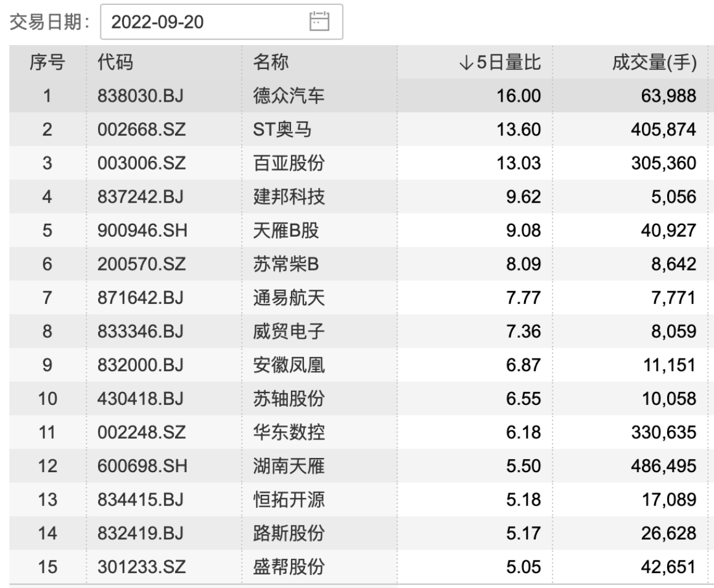
Task: Select stock code 003006.SZ
Action: (x=142, y=163)
